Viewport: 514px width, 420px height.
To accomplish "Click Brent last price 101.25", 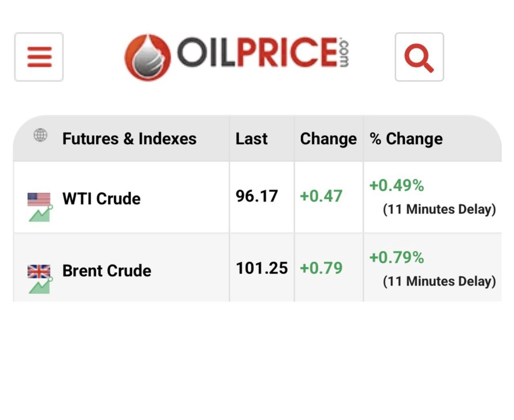I will [x=261, y=268].
